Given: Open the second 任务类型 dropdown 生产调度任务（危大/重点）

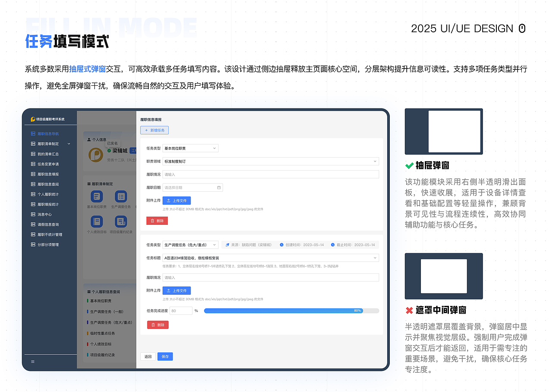Looking at the screenshot, I should click(190, 245).
